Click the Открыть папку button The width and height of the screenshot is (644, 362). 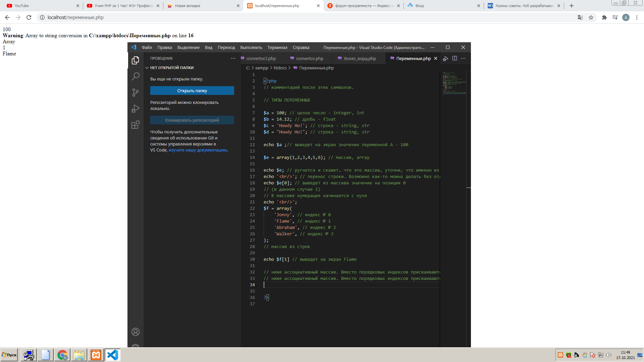(x=192, y=91)
